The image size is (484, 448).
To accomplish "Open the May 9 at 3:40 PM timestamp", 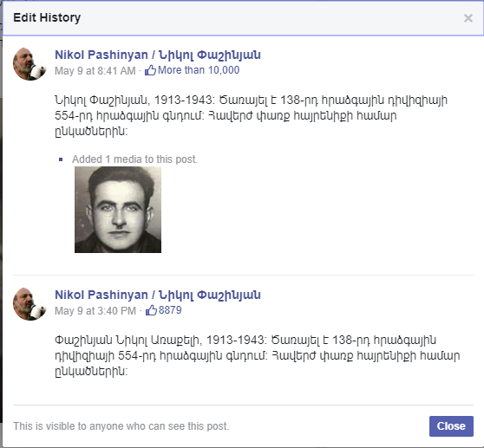I will (95, 310).
